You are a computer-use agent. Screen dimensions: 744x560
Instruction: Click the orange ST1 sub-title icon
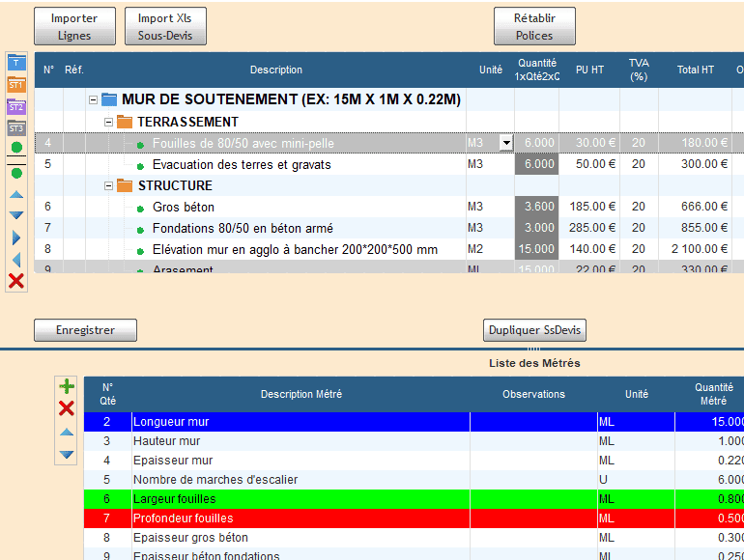pyautogui.click(x=16, y=84)
